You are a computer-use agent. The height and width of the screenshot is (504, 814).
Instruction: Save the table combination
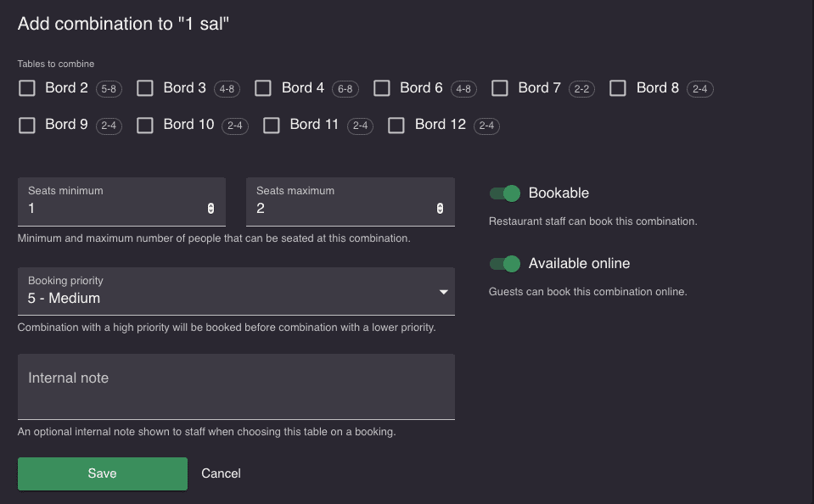pyautogui.click(x=102, y=474)
